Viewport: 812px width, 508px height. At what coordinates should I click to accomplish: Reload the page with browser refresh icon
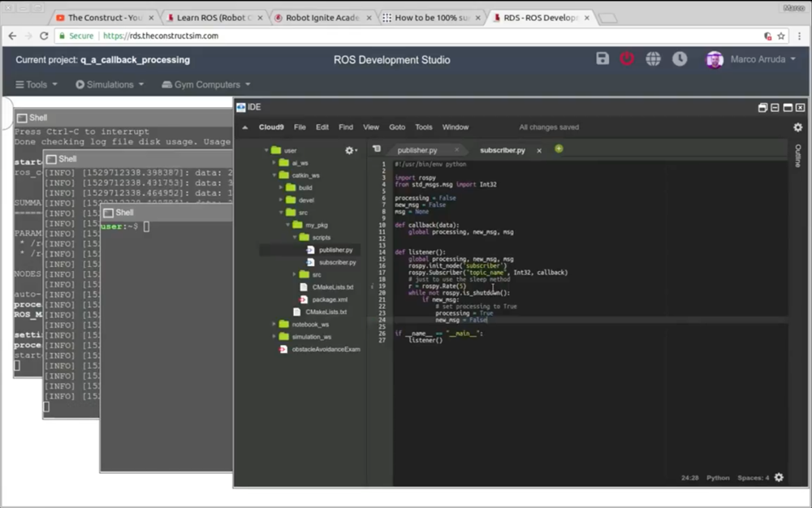point(44,36)
